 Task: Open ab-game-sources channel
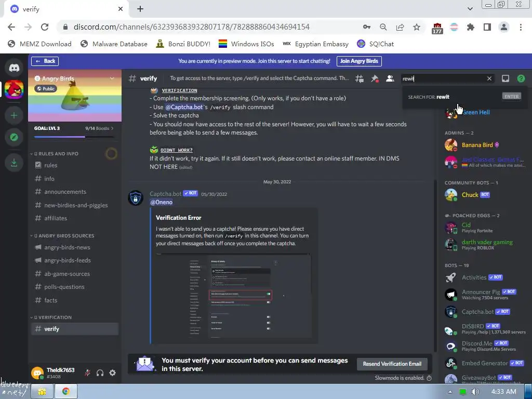click(x=75, y=274)
